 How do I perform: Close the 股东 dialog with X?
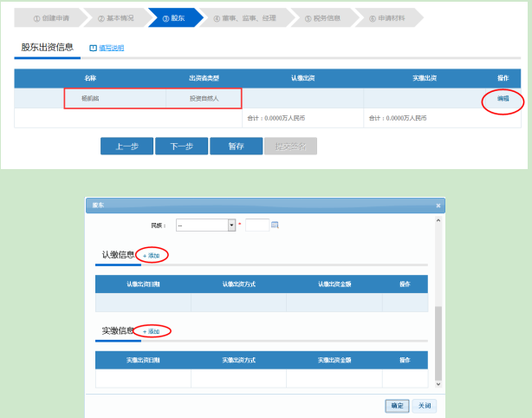[x=438, y=206]
